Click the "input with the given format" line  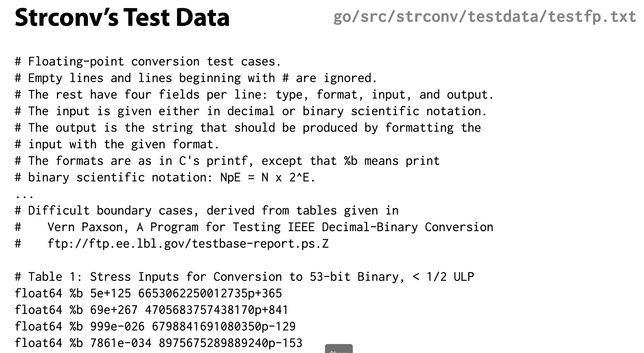(x=117, y=145)
